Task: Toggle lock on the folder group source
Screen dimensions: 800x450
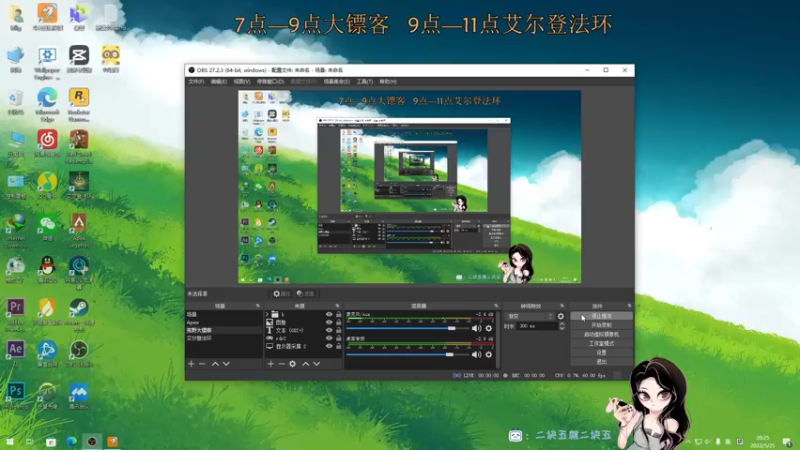Action: (338, 314)
